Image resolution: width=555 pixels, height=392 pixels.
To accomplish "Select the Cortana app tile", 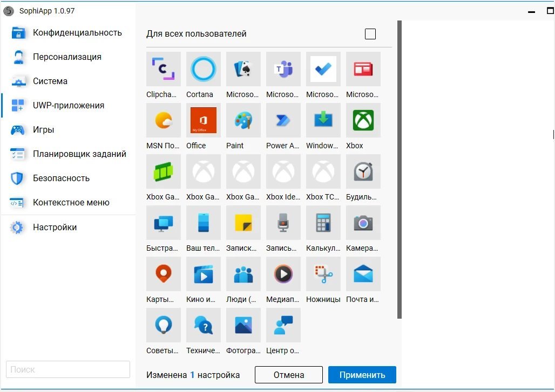I will (x=203, y=69).
